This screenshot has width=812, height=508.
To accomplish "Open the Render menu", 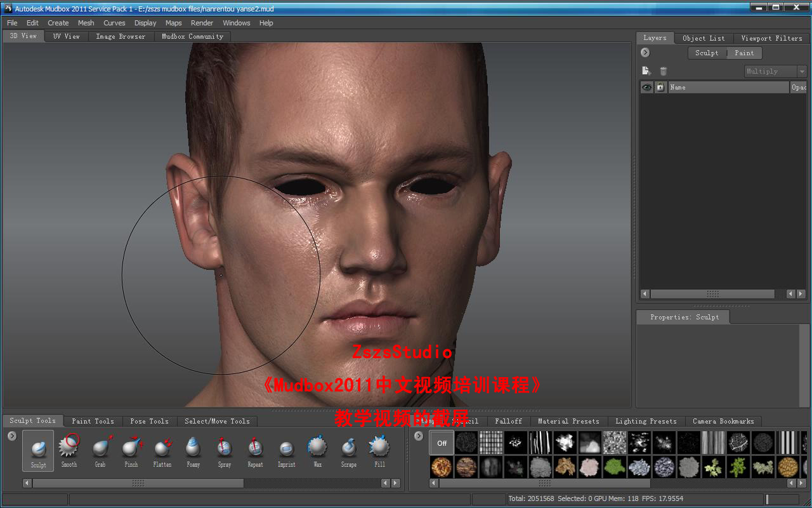I will click(202, 23).
